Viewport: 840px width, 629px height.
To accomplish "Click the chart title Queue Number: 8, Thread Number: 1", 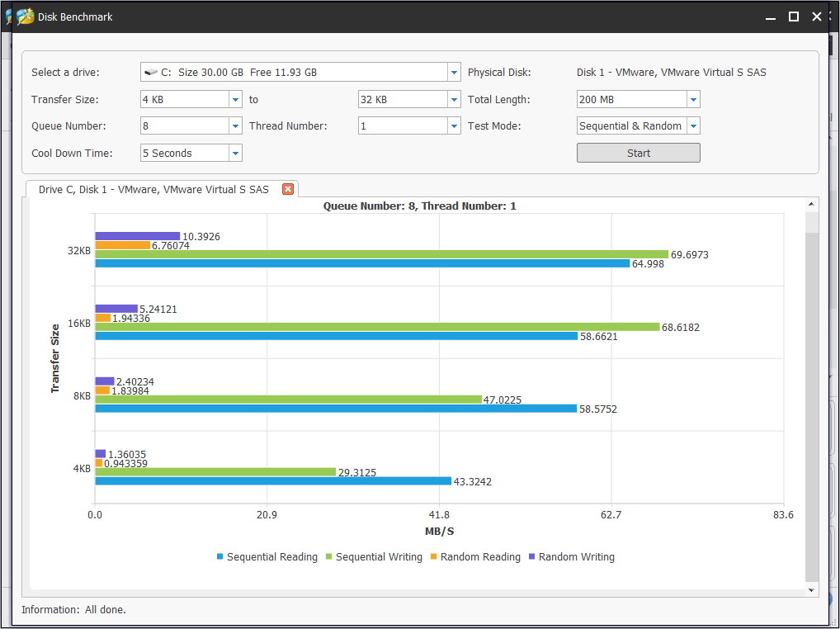I will (x=419, y=206).
